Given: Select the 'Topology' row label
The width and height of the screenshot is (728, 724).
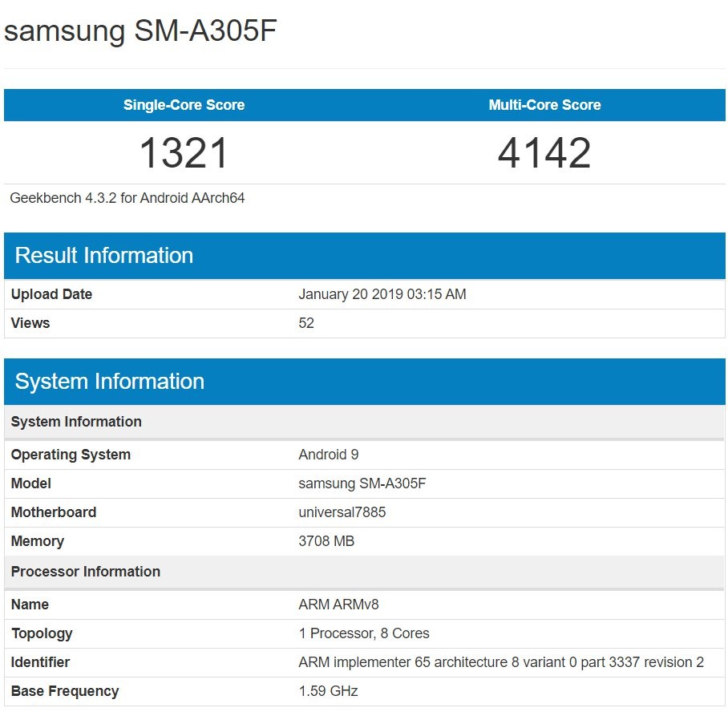Looking at the screenshot, I should (42, 634).
